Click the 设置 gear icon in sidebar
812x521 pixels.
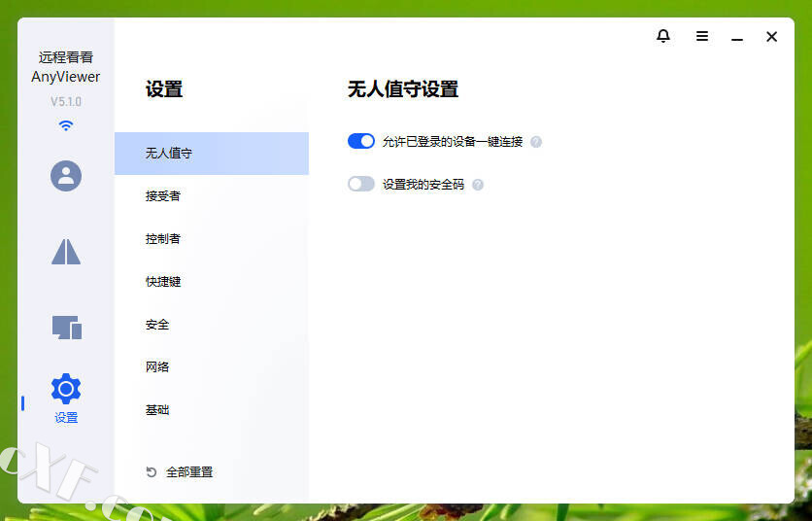click(x=66, y=388)
